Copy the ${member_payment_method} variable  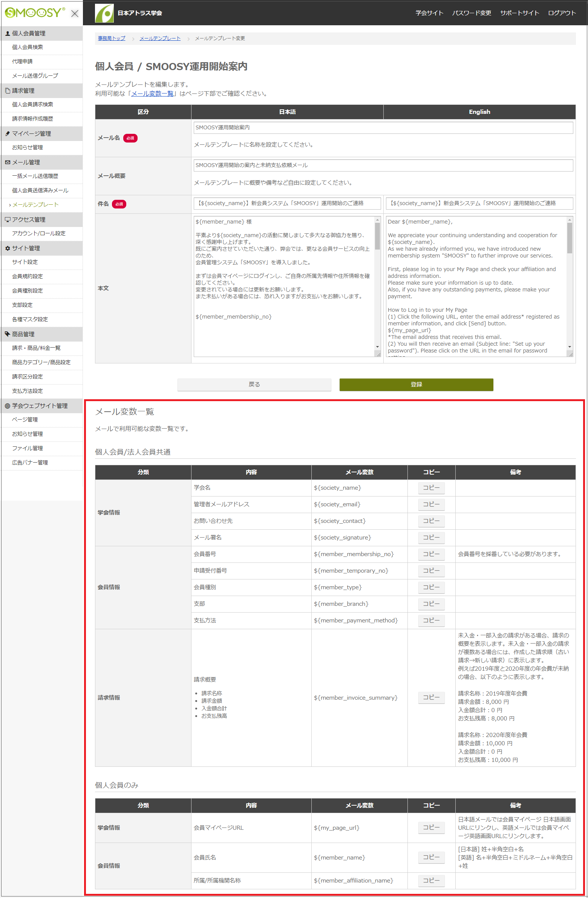[x=432, y=621]
